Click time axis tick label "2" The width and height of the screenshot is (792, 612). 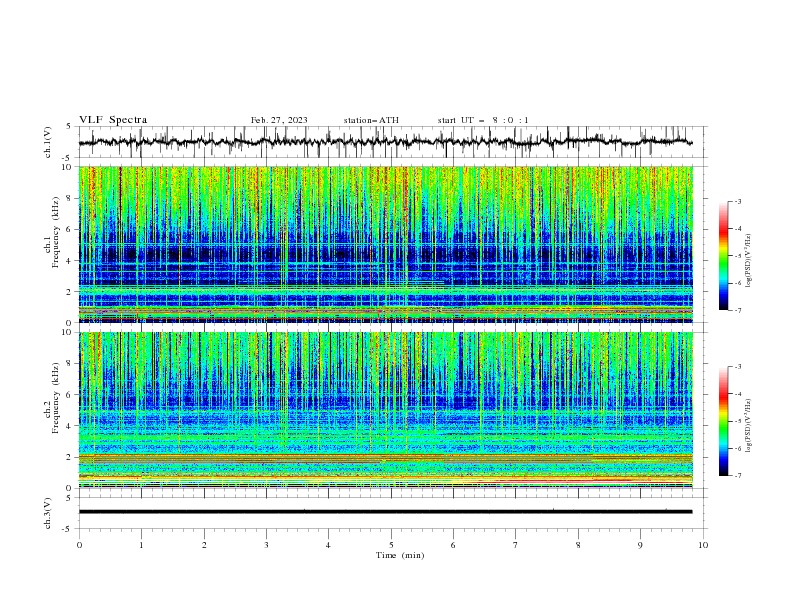[204, 545]
